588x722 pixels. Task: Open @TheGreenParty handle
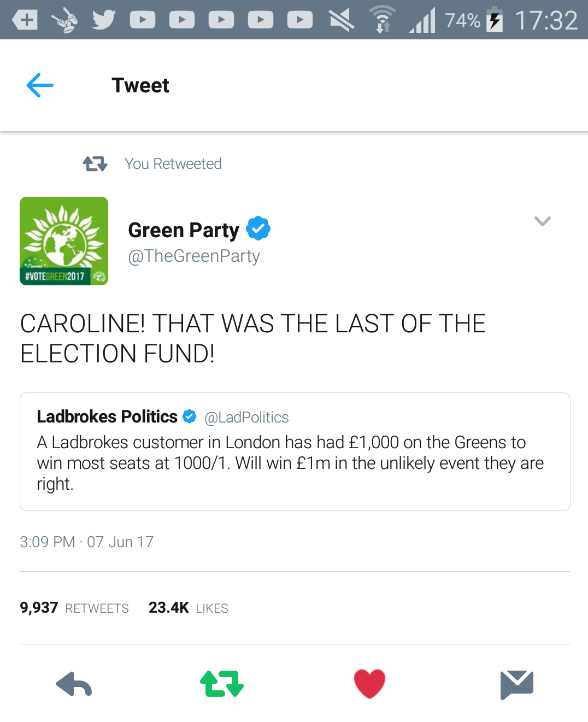pos(194,256)
